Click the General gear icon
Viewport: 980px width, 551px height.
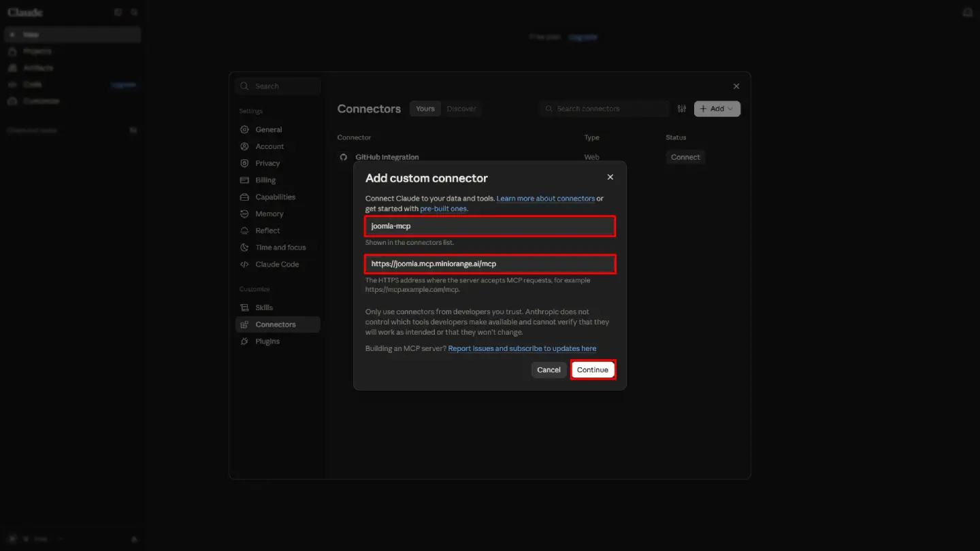244,129
